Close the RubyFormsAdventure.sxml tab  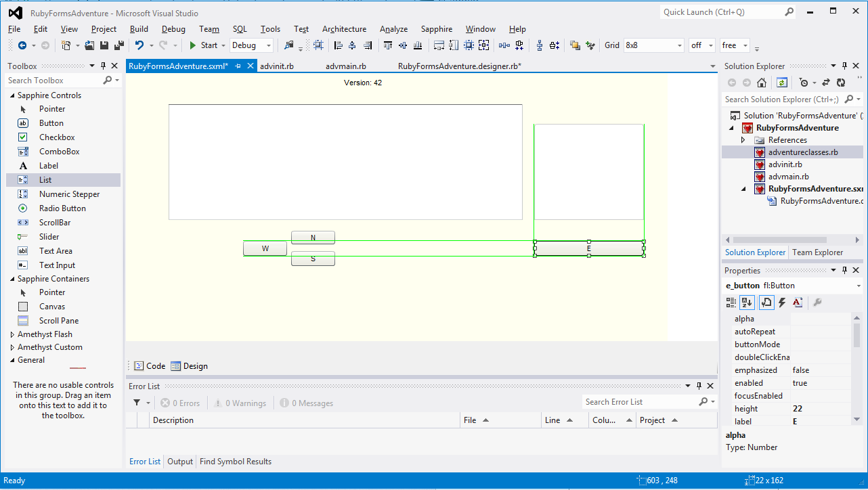click(x=251, y=66)
